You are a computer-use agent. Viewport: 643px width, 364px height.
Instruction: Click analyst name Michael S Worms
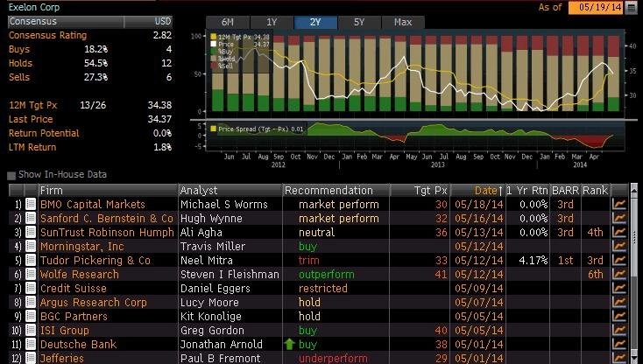(224, 205)
